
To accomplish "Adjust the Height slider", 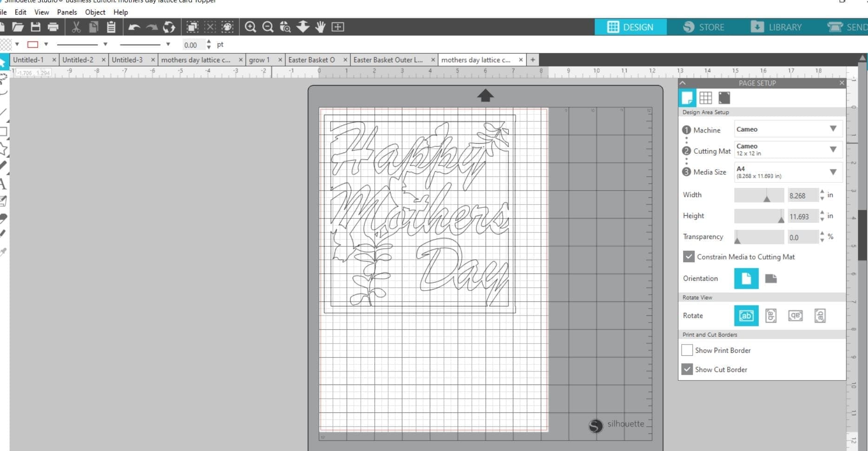I will (759, 216).
